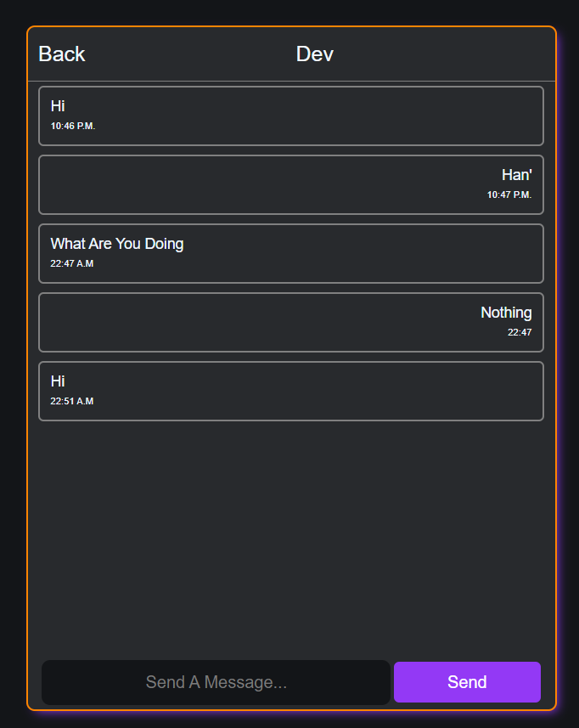Select the Dev chat title
Image resolution: width=579 pixels, height=728 pixels.
coord(315,54)
